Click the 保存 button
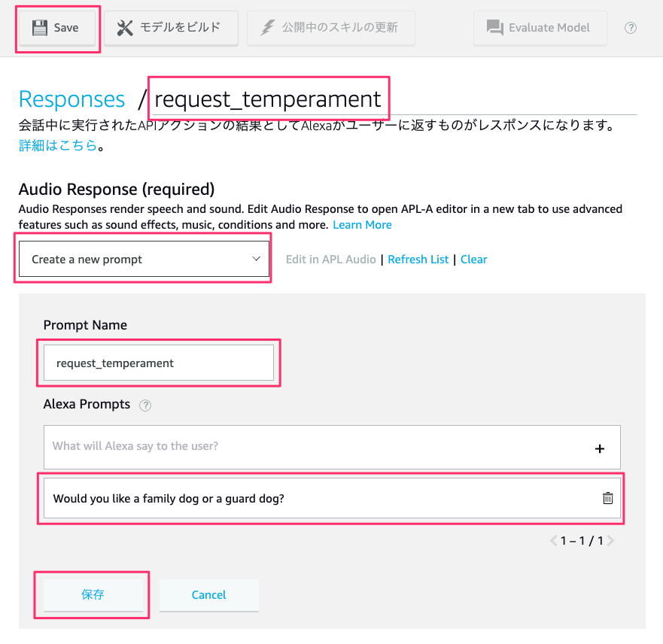Image resolution: width=663 pixels, height=644 pixels. coord(93,595)
